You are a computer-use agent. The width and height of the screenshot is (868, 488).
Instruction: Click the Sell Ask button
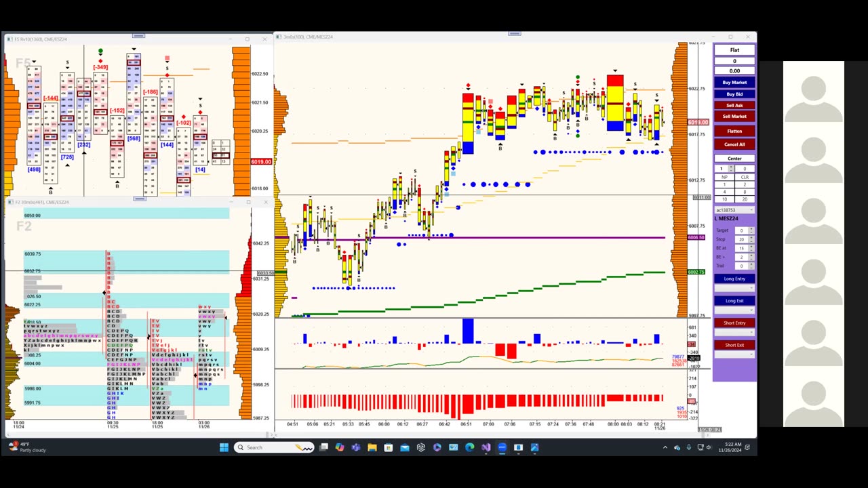tap(734, 105)
